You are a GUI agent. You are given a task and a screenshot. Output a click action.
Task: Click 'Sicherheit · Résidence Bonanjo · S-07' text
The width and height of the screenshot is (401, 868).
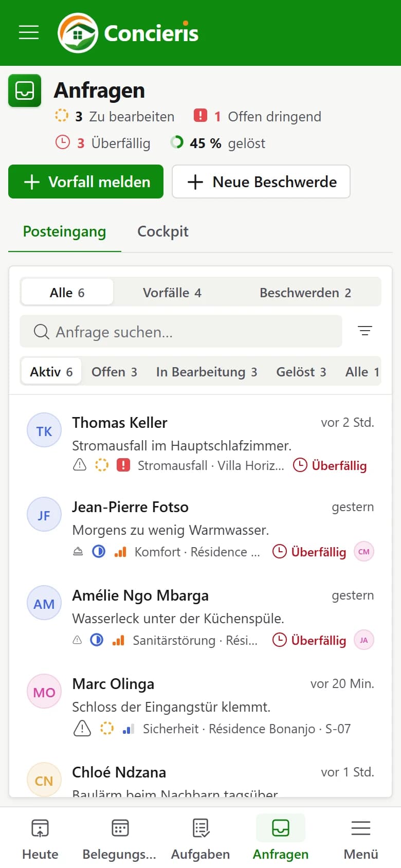tap(247, 729)
